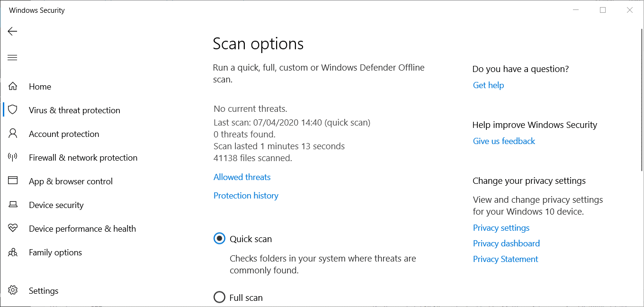644x307 pixels.
Task: Click 'Change your privacy settings' heading
Action: tap(529, 181)
